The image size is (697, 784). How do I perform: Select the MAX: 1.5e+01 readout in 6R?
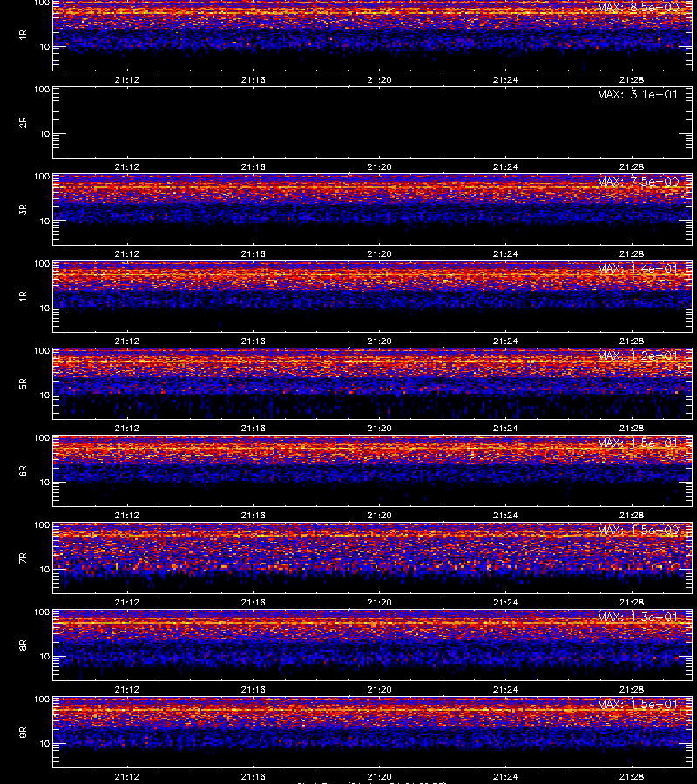(x=638, y=443)
